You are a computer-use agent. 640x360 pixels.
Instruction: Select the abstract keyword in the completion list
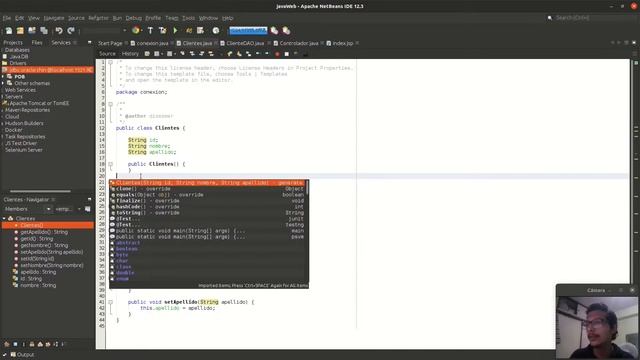click(x=207, y=242)
